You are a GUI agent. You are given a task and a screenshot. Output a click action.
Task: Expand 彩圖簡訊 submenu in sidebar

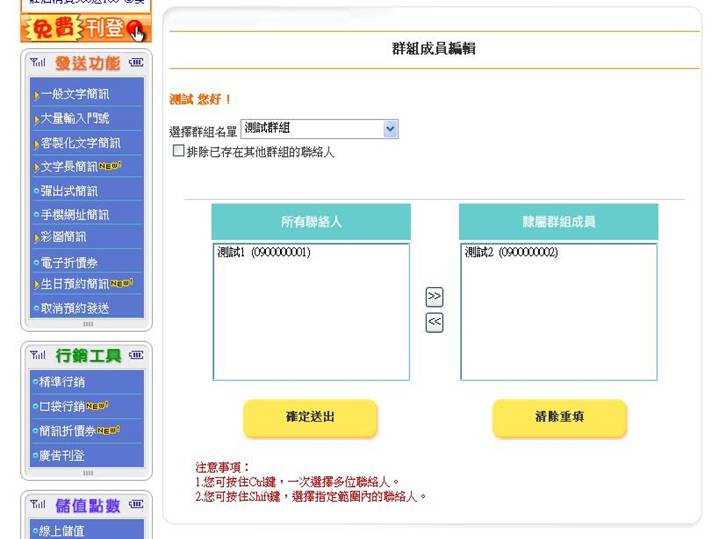(x=64, y=238)
